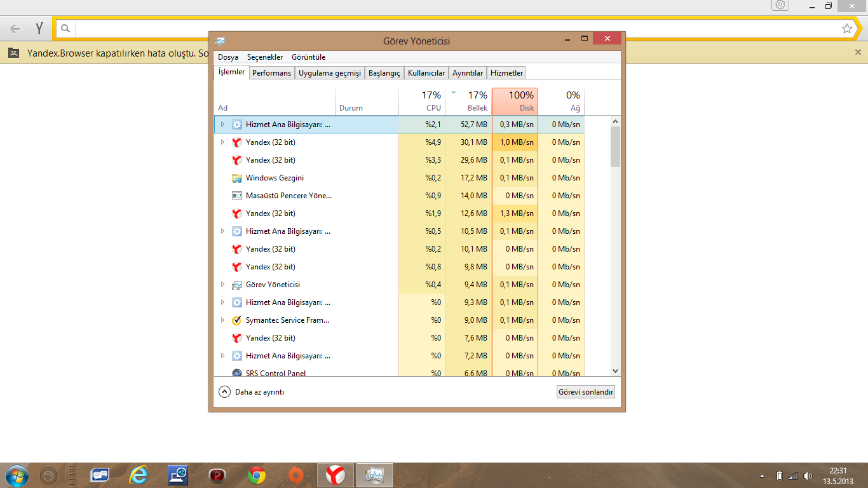Expand the 9,3 MB Hizmet Ana Bilgisayarı row
The image size is (868, 488).
point(222,302)
